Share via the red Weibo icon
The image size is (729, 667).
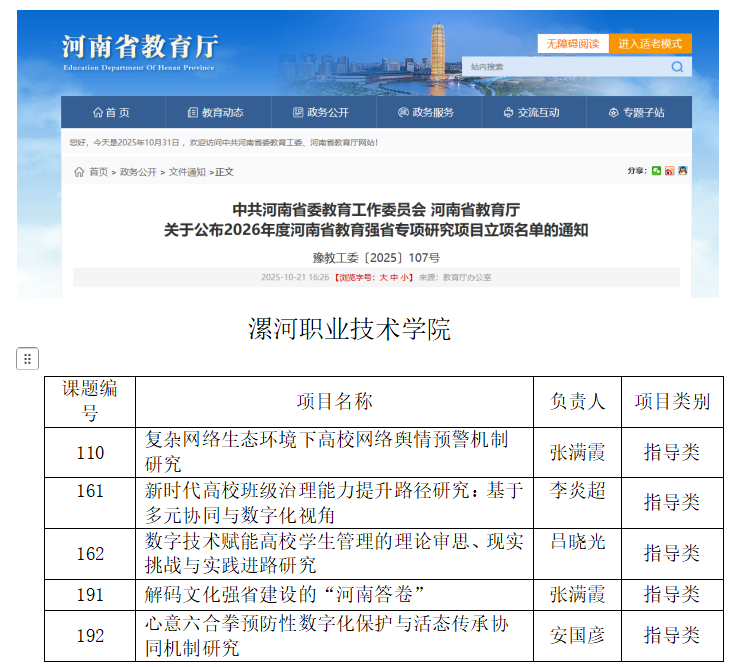tap(669, 171)
